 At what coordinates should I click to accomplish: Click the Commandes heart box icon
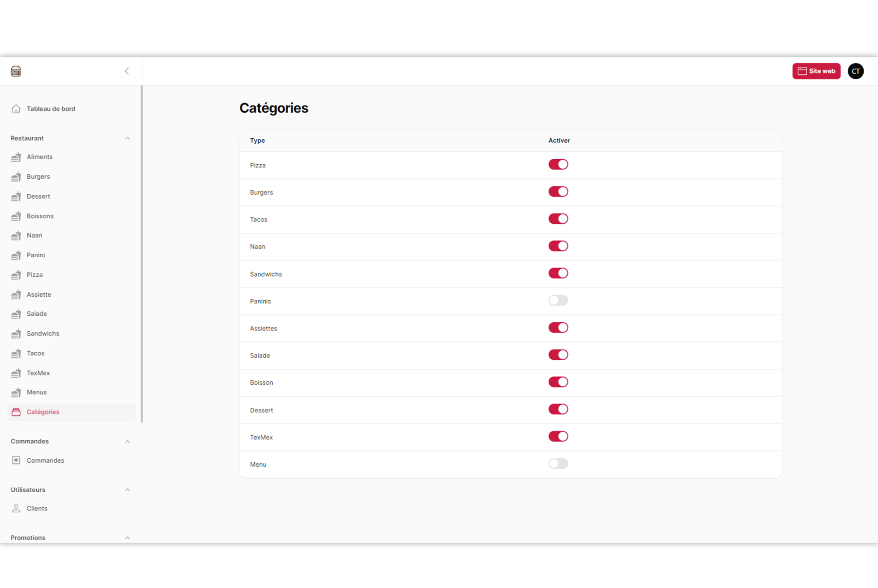(x=16, y=460)
